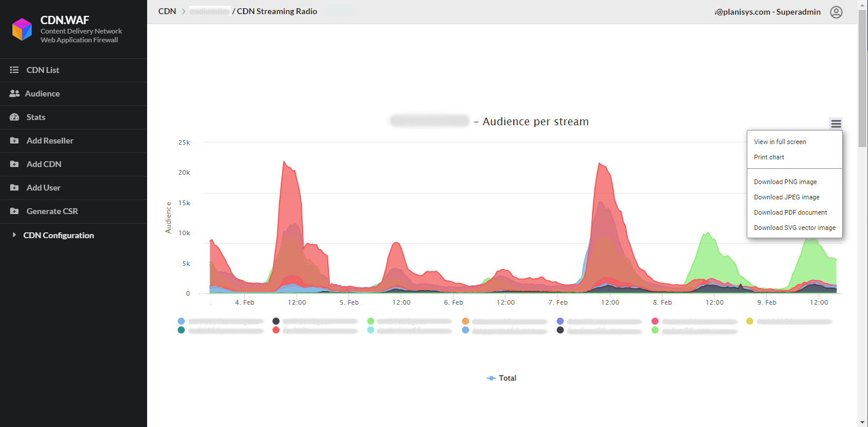
Task: Toggle the orange legend series marker
Action: tap(465, 321)
